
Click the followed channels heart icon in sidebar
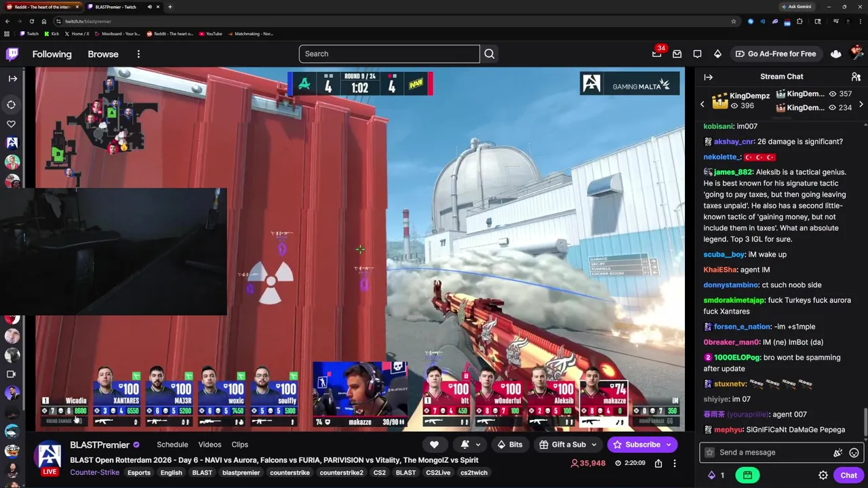pos(12,124)
